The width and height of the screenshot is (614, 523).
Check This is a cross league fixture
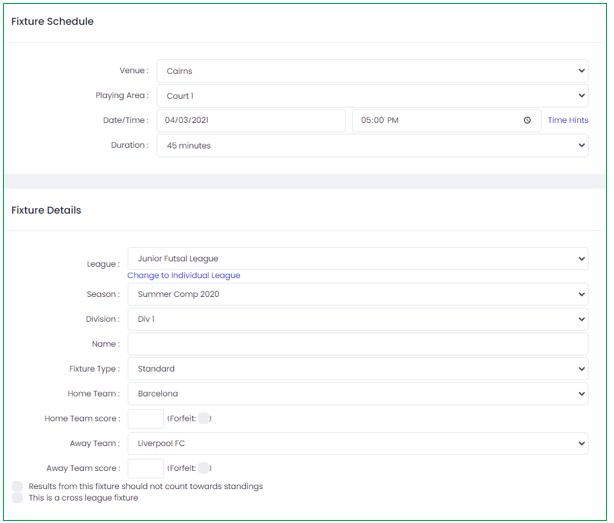click(18, 498)
